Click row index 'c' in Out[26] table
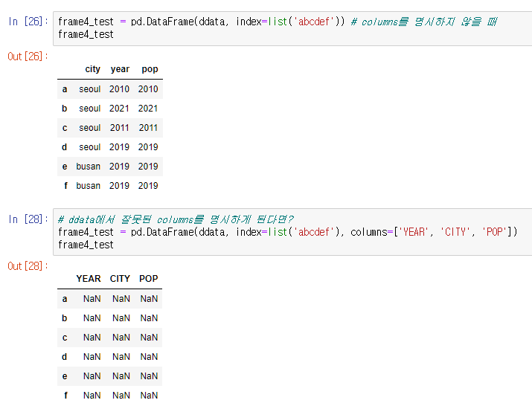Image resolution: width=532 pixels, height=406 pixels. pos(65,128)
